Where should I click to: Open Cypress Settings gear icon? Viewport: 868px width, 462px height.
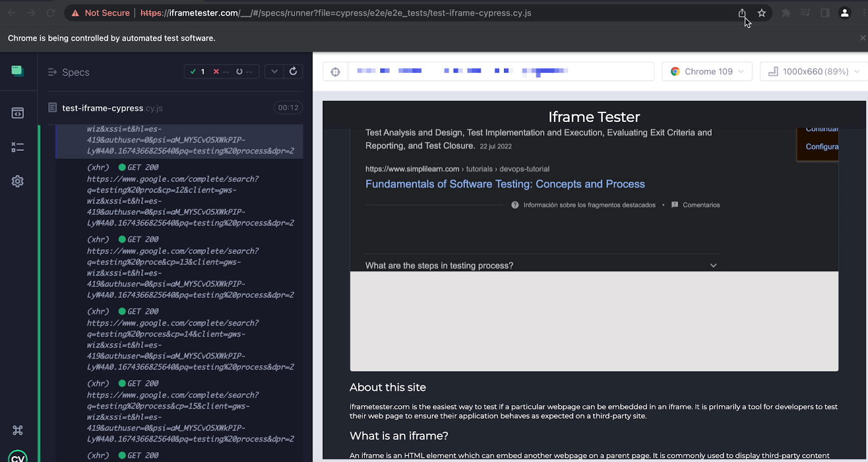(17, 181)
